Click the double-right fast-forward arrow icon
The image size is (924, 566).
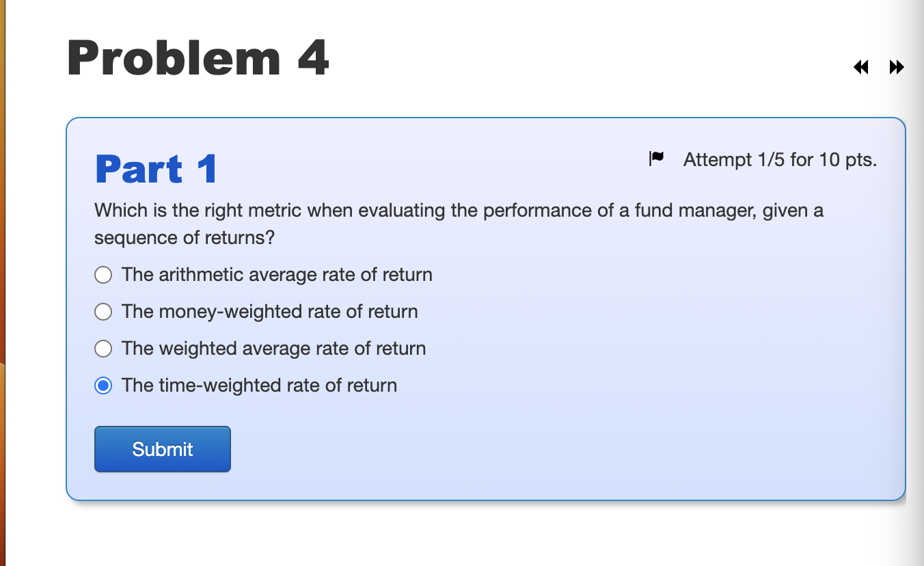(896, 67)
